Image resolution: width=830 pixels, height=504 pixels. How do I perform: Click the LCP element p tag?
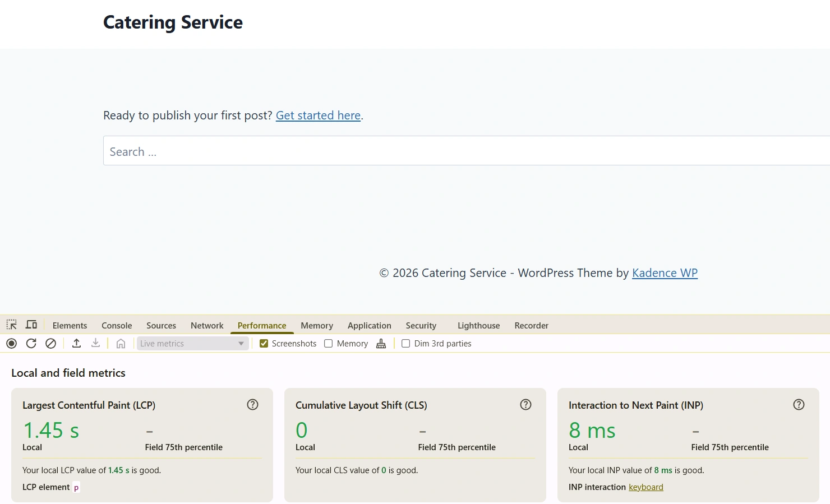76,487
